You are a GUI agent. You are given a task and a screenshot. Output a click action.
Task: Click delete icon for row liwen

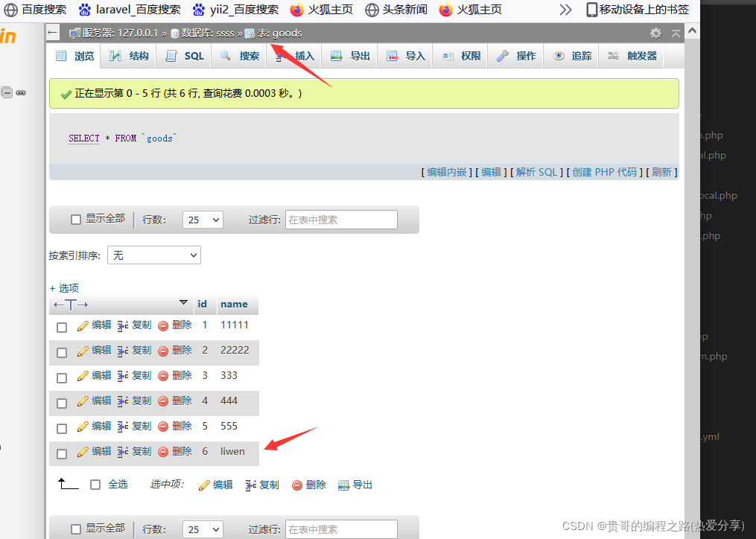[163, 452]
